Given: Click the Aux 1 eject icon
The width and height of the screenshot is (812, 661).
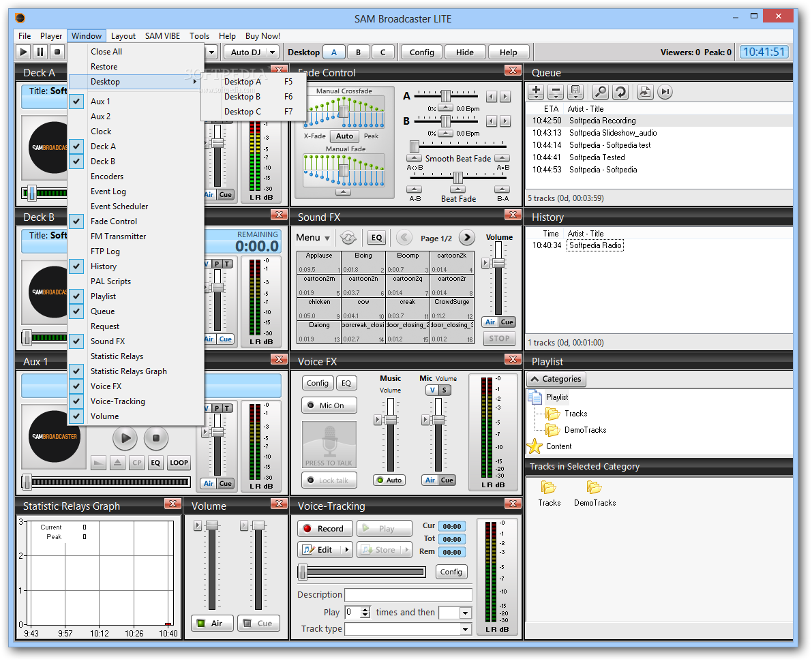Looking at the screenshot, I should (x=117, y=463).
